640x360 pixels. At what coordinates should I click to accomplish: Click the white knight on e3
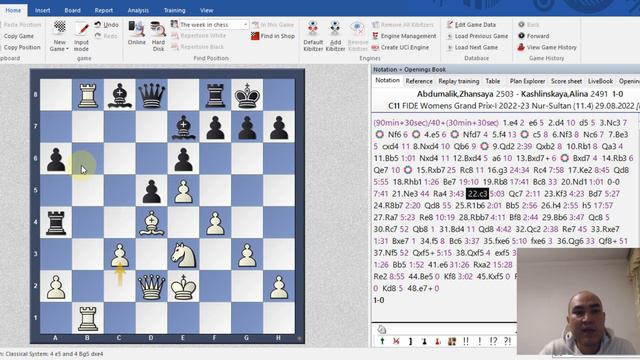183,254
